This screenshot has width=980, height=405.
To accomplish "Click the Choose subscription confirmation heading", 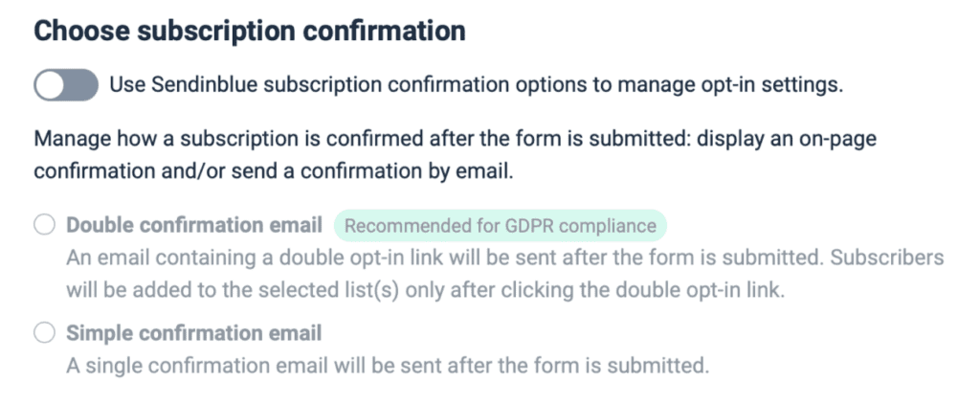I will point(250,31).
